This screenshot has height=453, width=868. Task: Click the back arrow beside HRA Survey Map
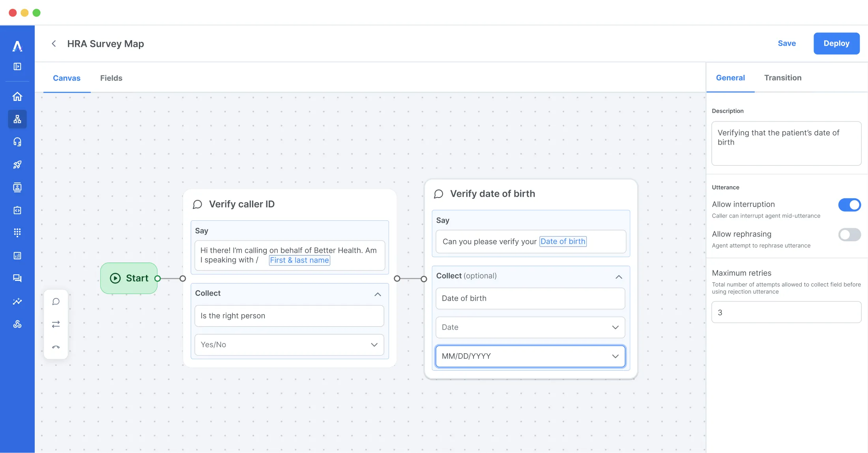point(54,43)
